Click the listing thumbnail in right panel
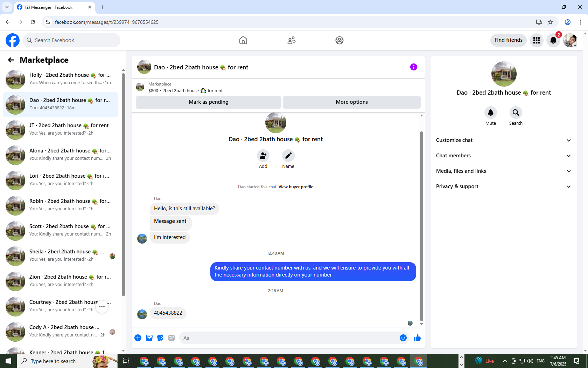Viewport: 588px width, 368px height. tap(504, 74)
